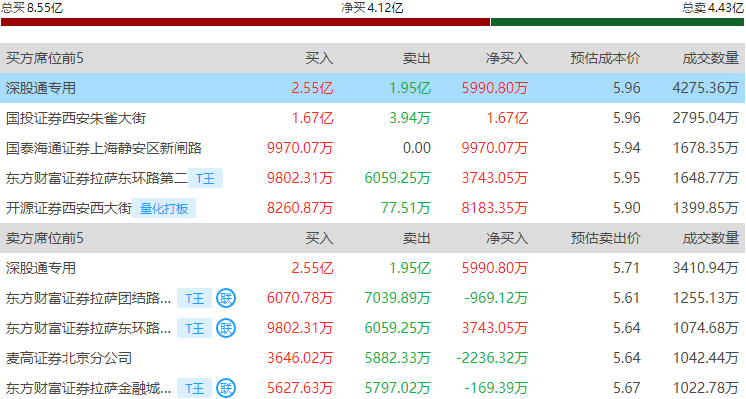Image resolution: width=746 pixels, height=399 pixels.
Task: Click net buy value 9970.07万
Action: click(x=495, y=148)
